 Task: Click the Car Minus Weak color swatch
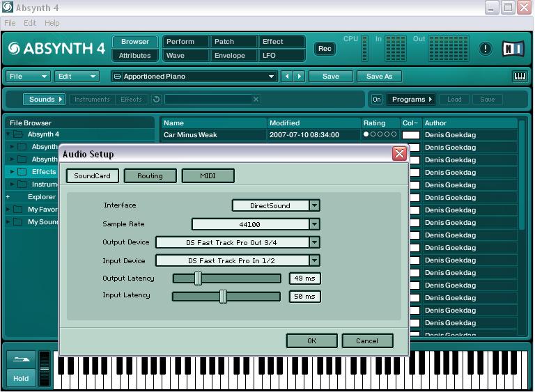click(x=411, y=135)
